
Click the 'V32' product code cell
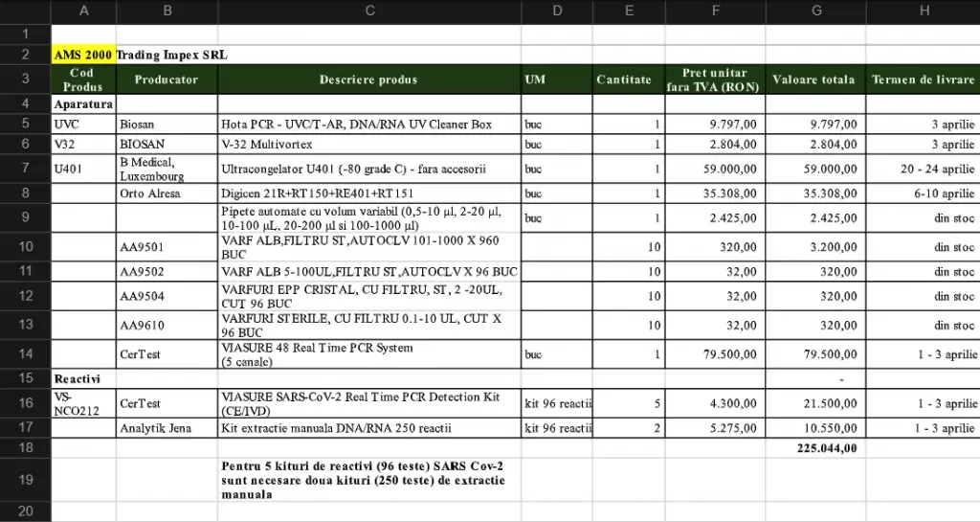[x=84, y=144]
